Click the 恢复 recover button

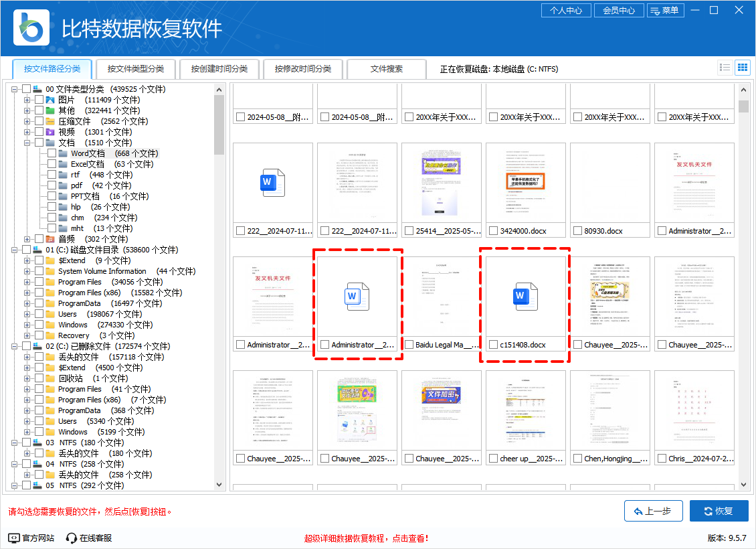[719, 511]
